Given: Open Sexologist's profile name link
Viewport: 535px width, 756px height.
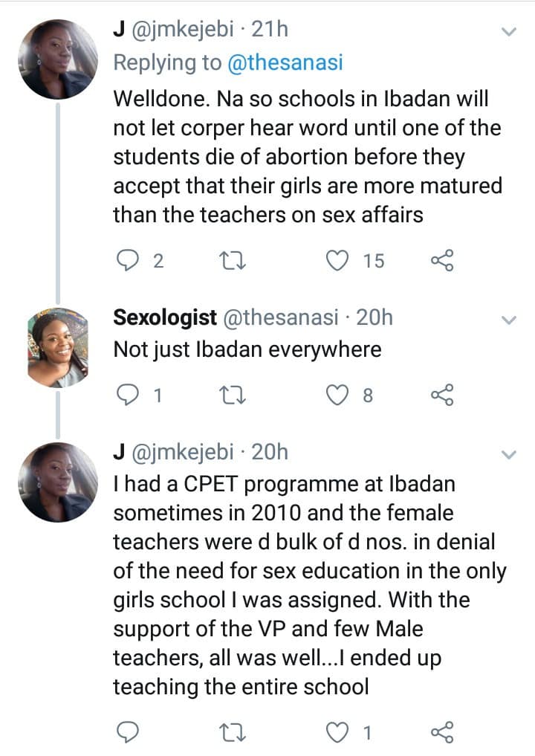Looking at the screenshot, I should (x=165, y=317).
